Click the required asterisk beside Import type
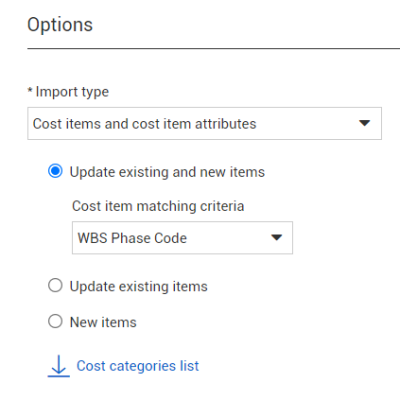This screenshot has height=400, width=400. point(30,90)
